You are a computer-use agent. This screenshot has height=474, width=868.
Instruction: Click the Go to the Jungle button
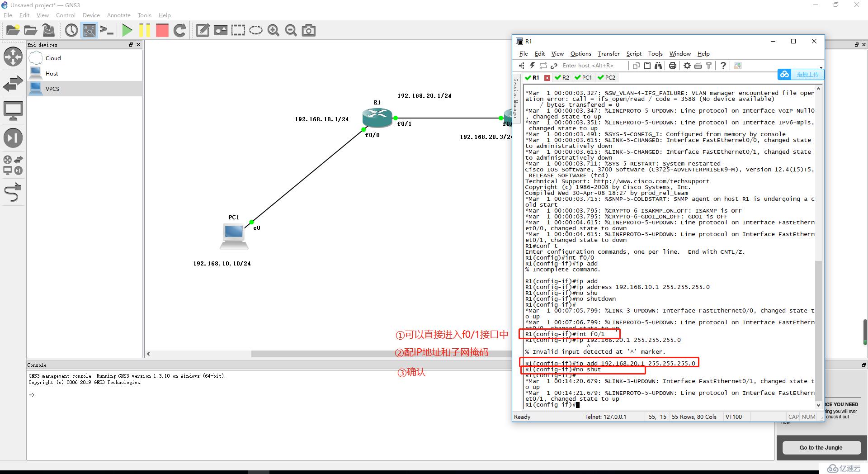tap(821, 447)
